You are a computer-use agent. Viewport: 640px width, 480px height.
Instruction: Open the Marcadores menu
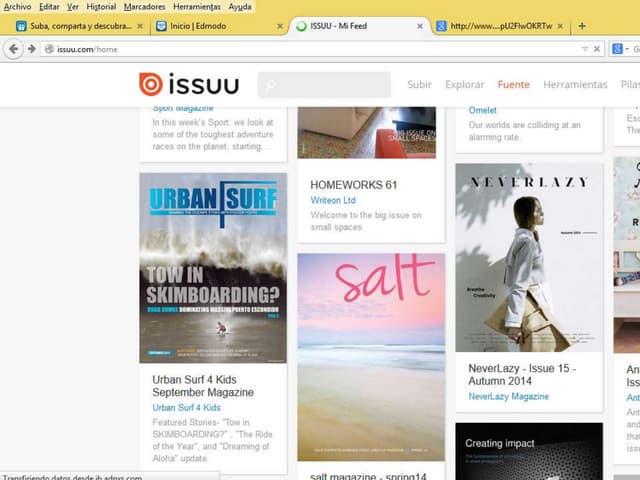click(x=144, y=6)
